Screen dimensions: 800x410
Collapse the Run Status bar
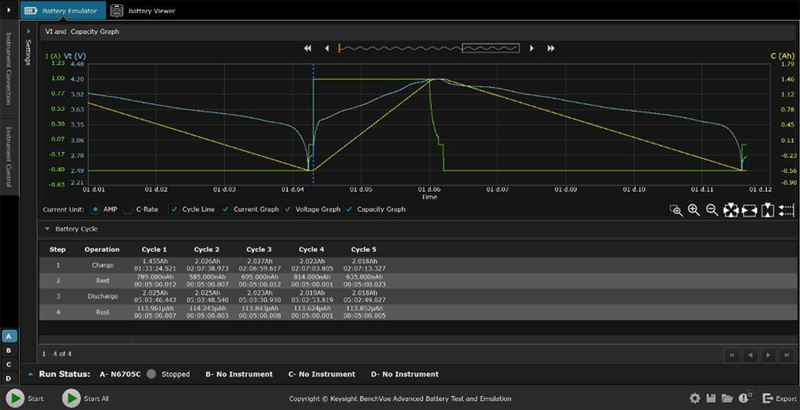pos(28,374)
